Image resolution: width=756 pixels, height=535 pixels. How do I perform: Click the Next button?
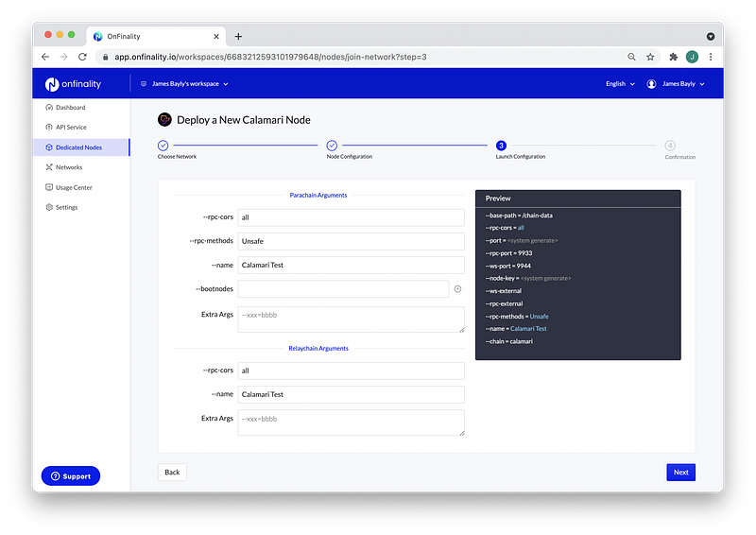(x=680, y=473)
